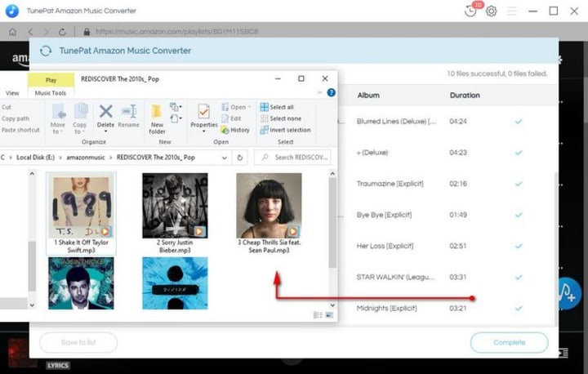
Task: Switch to the View ribbon tab
Action: 12,93
